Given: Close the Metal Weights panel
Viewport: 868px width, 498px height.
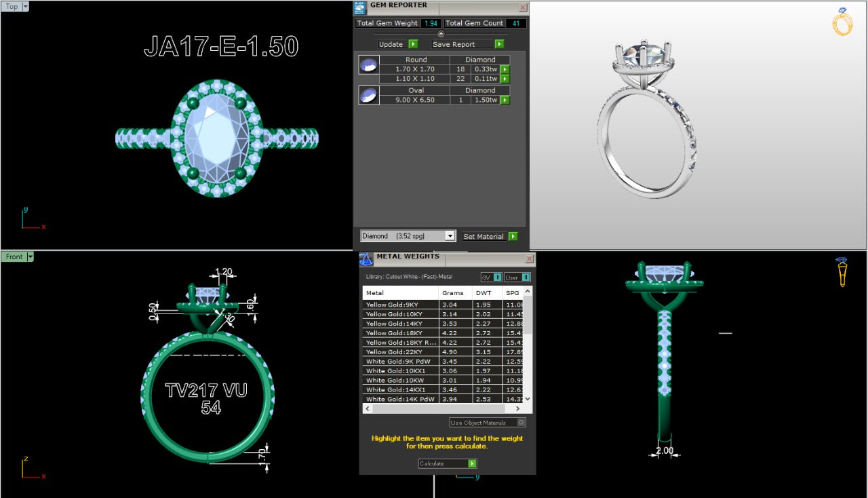Looking at the screenshot, I should [530, 259].
